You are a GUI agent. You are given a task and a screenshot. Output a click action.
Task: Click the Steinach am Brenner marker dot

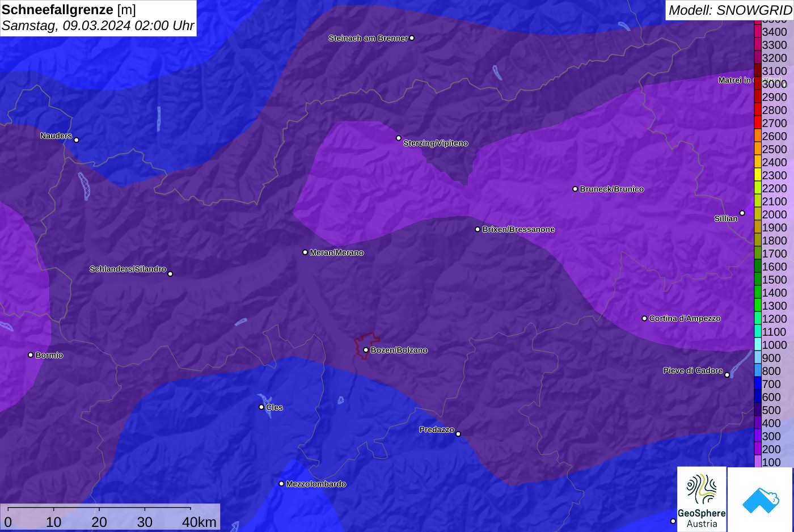[x=412, y=38]
